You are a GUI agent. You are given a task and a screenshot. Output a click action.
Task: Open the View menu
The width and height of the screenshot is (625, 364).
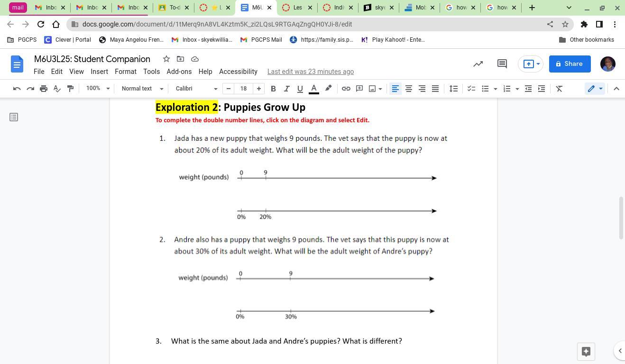click(76, 72)
